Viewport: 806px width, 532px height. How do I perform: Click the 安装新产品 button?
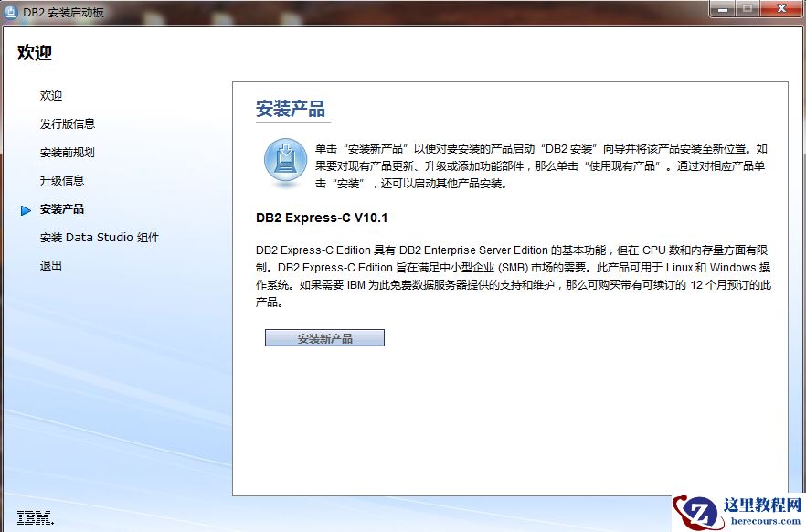[325, 338]
